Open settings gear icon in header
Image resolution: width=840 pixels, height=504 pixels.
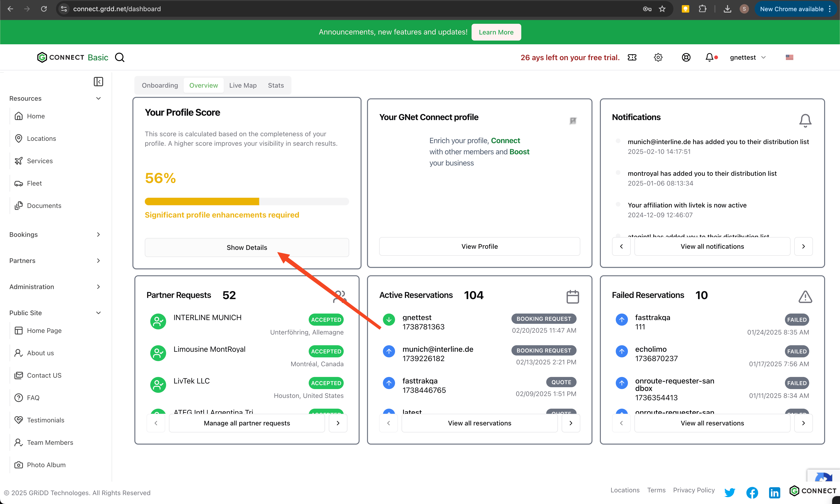pyautogui.click(x=658, y=57)
